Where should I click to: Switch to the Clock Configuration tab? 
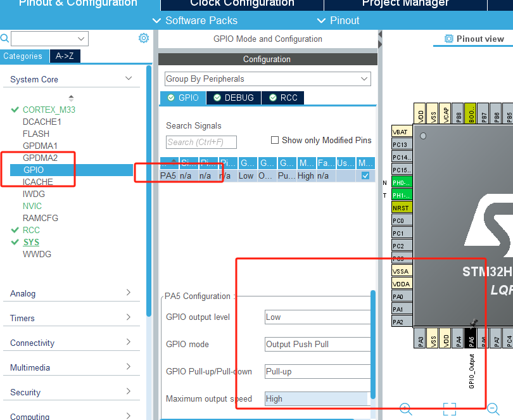click(241, 4)
